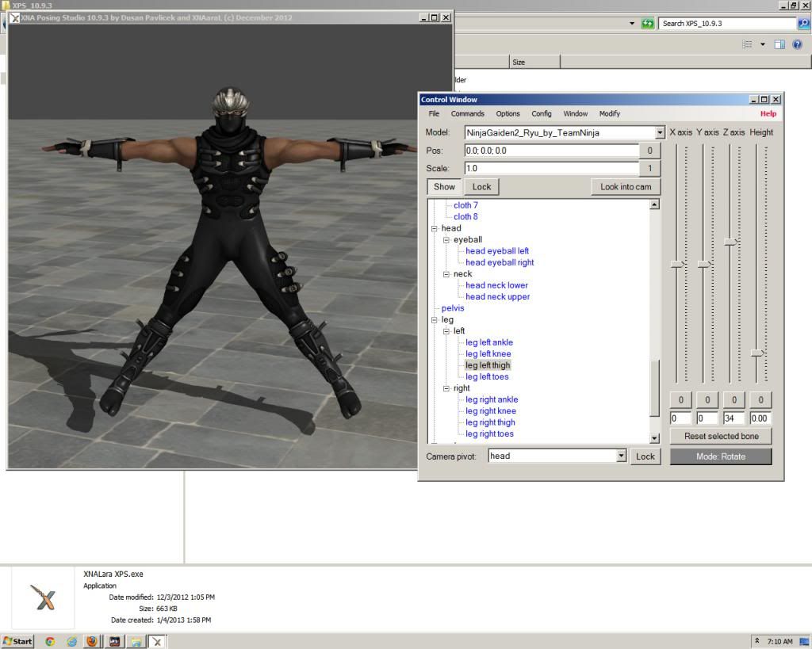This screenshot has width=812, height=649.
Task: Click the Look into cam button
Action: 625,187
